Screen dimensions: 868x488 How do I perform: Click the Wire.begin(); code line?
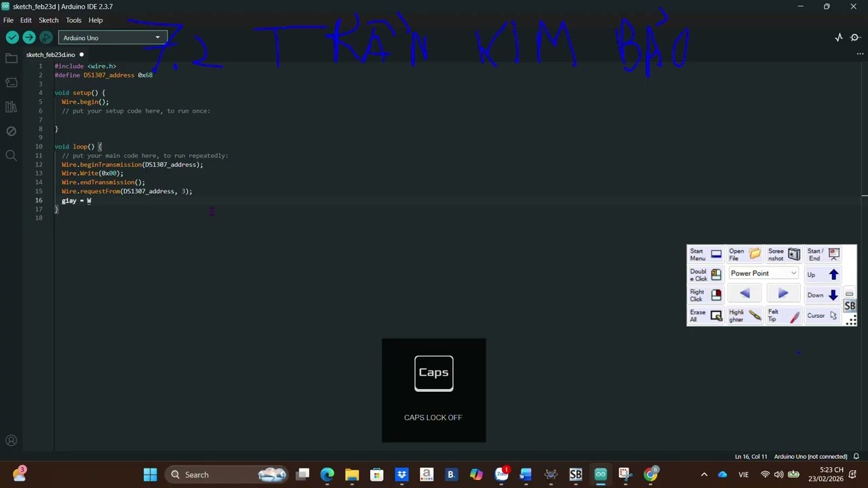tap(85, 102)
